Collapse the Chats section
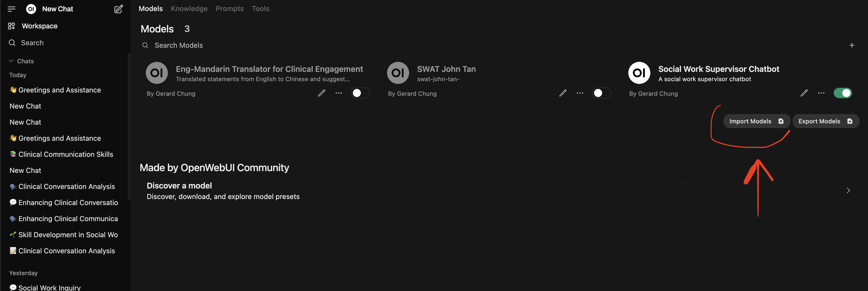 click(21, 61)
